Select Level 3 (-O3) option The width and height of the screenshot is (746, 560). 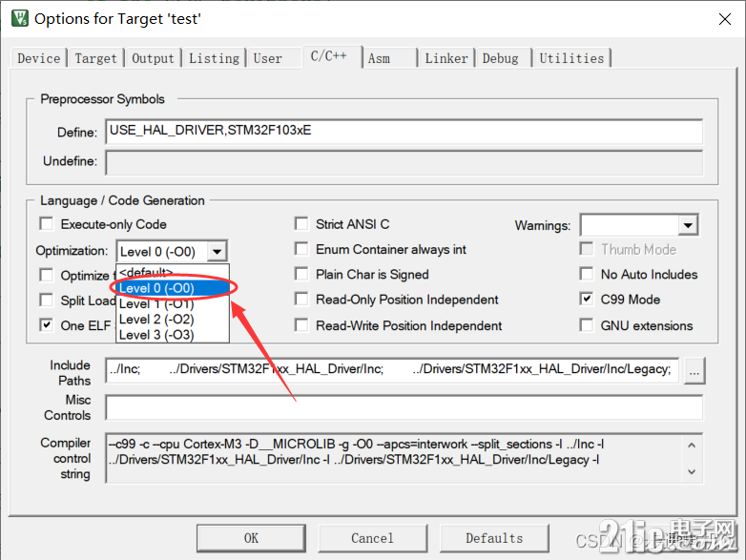(x=173, y=335)
